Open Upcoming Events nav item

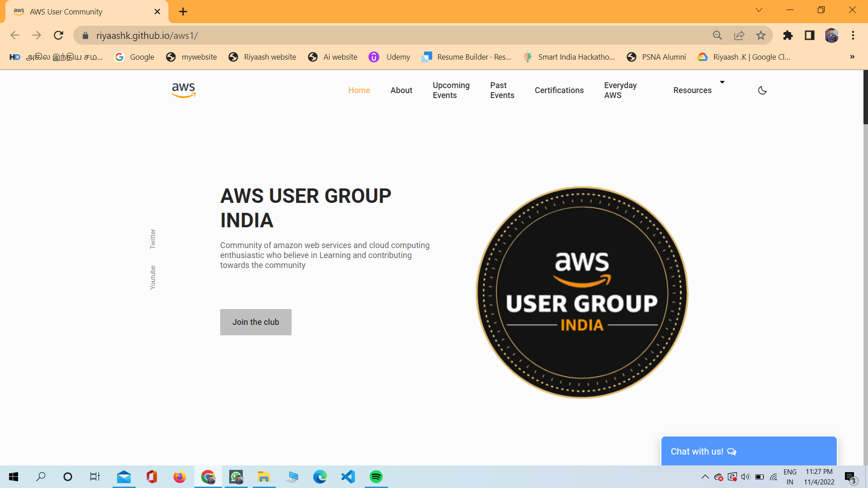click(x=451, y=90)
